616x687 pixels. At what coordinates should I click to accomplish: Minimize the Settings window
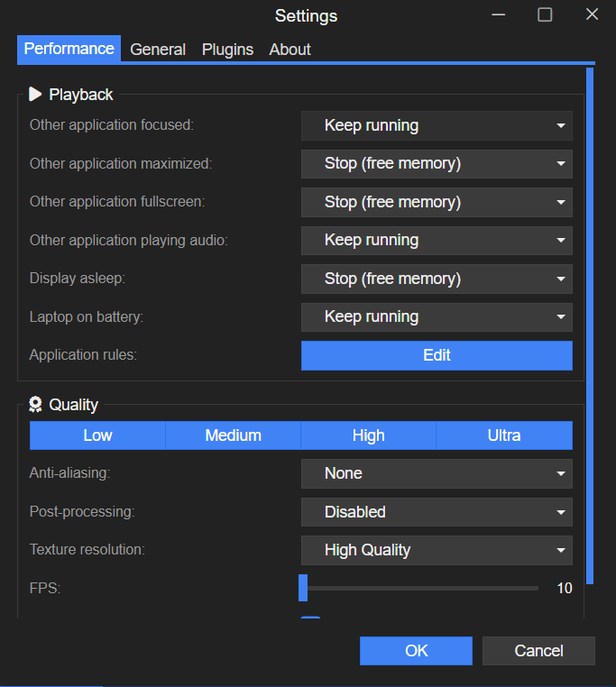499,14
